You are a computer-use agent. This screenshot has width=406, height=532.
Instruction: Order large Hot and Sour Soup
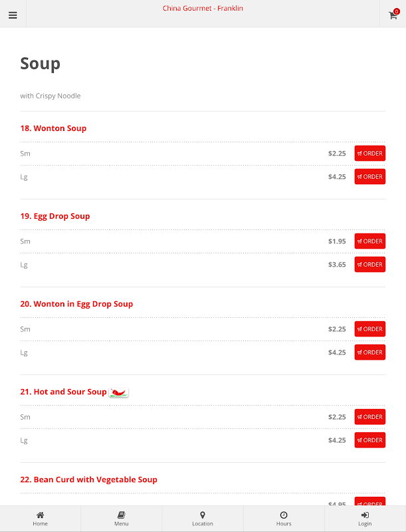pos(369,440)
